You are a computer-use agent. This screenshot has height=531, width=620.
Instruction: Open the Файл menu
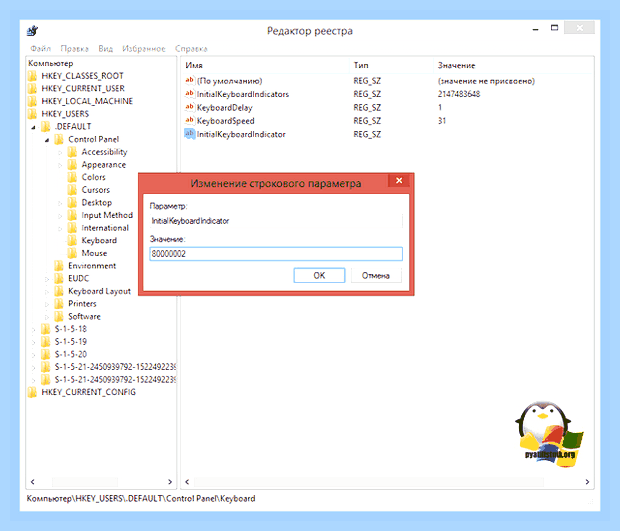pyautogui.click(x=41, y=48)
